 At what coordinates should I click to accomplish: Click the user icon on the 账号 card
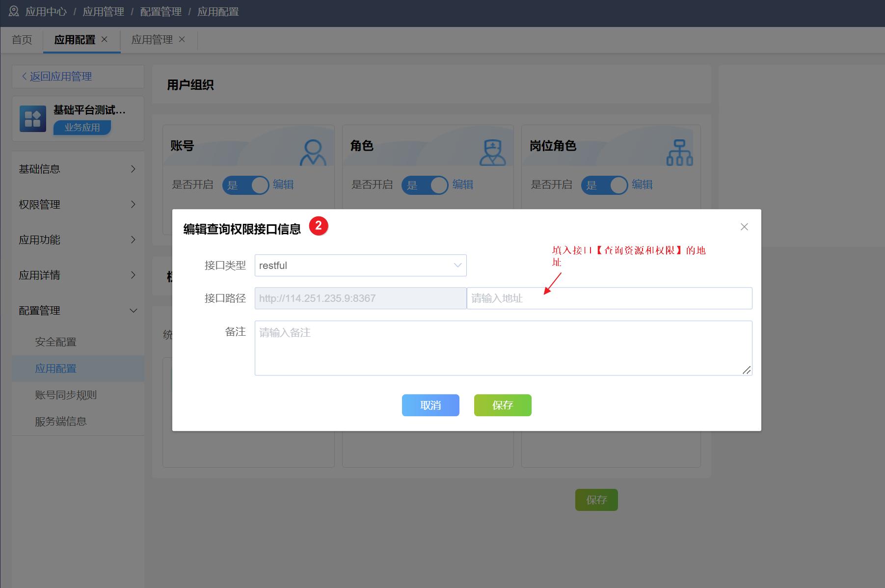click(313, 153)
